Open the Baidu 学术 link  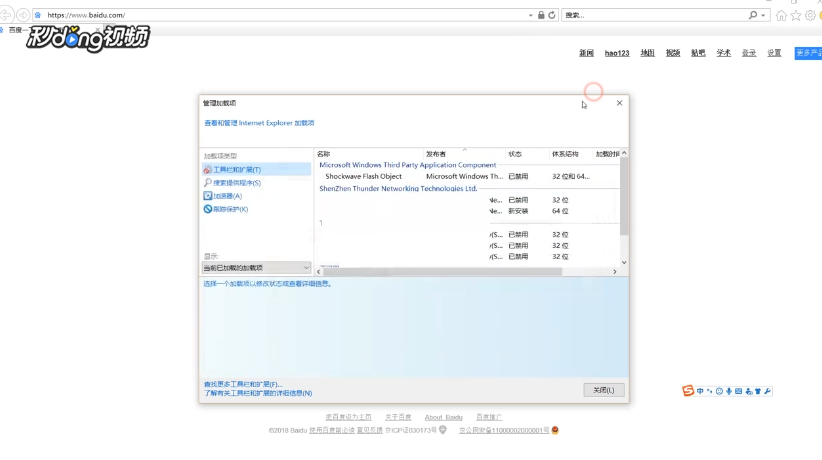(723, 53)
